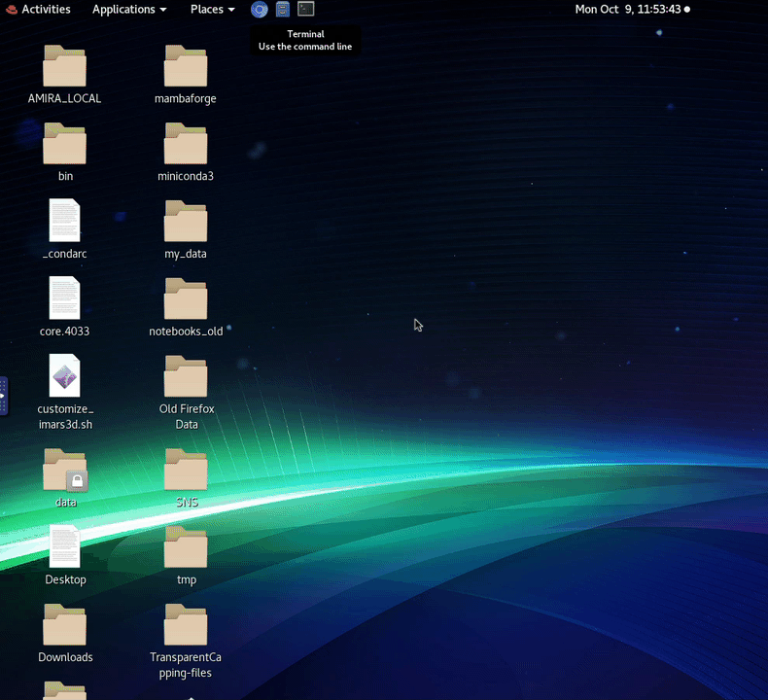Screen dimensions: 768x700
Task: Select the AMIRA_LOCAL folder
Action: pos(65,66)
